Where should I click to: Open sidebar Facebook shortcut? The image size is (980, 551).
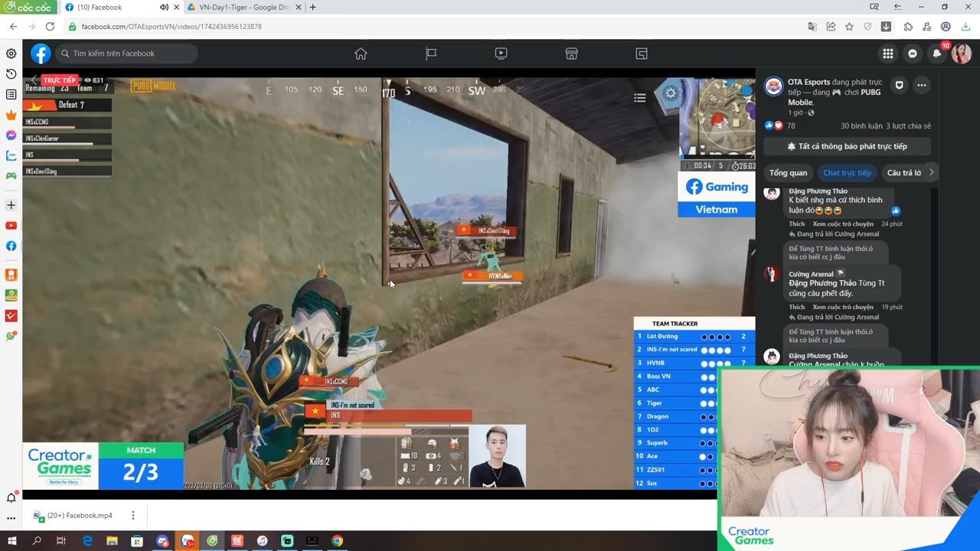click(x=11, y=246)
